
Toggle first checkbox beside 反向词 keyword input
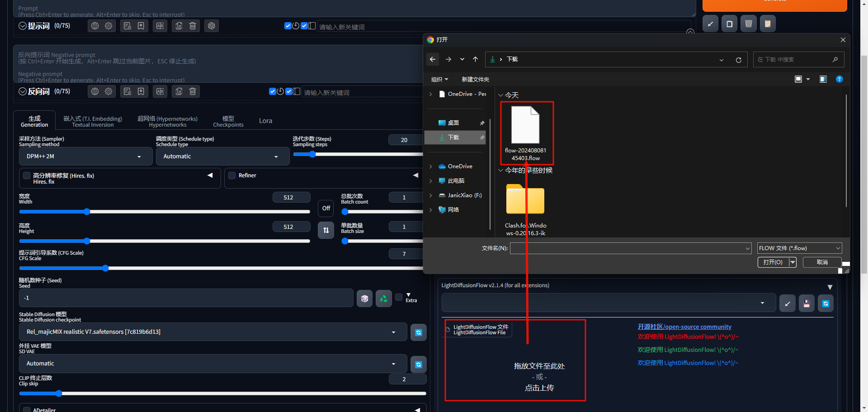272,91
